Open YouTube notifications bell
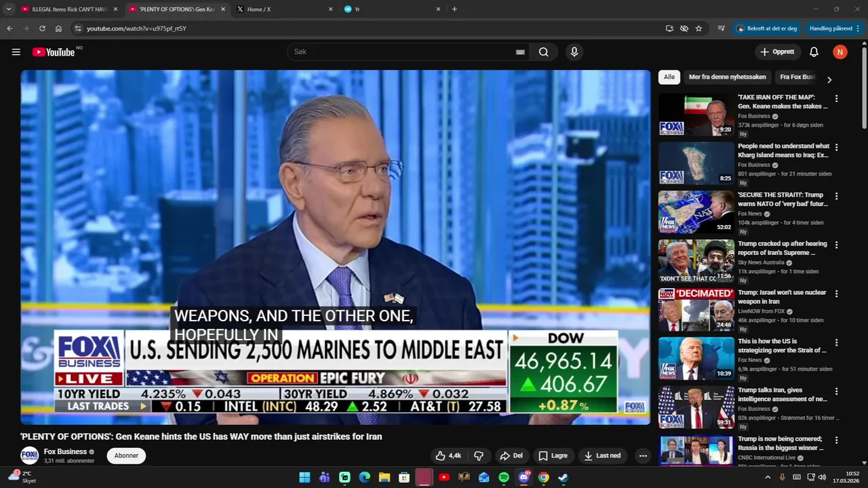 point(814,52)
